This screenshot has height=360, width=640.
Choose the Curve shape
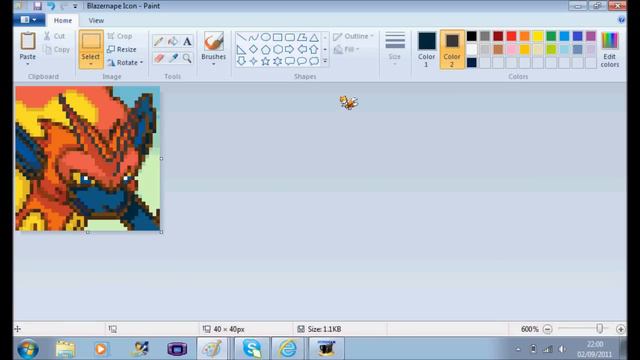[253, 38]
